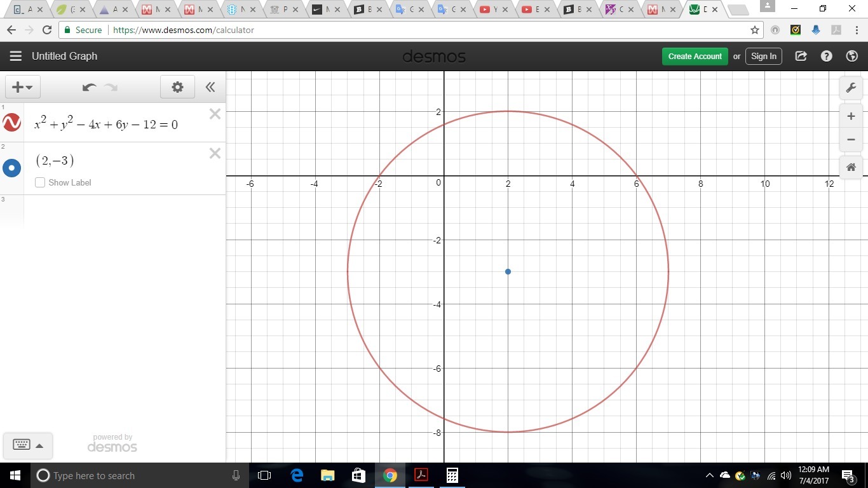This screenshot has height=488, width=868.
Task: Close the active Desmos tab
Action: 715,10
